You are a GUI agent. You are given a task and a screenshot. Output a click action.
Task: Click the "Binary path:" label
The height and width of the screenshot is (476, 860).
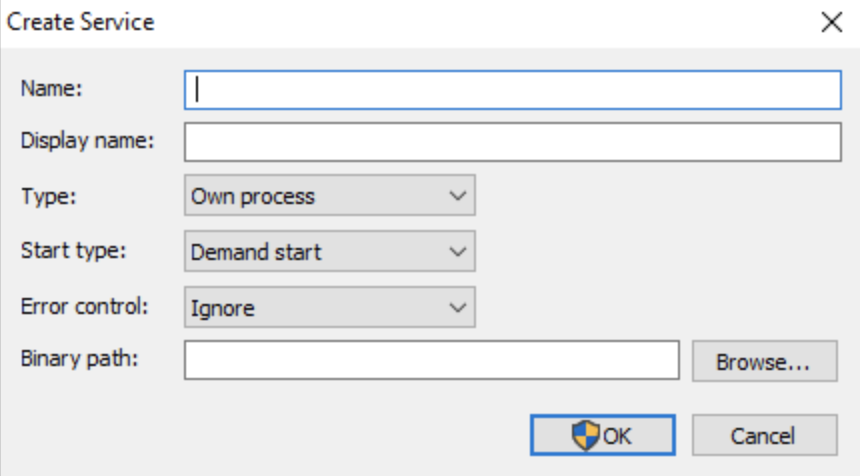click(x=79, y=358)
